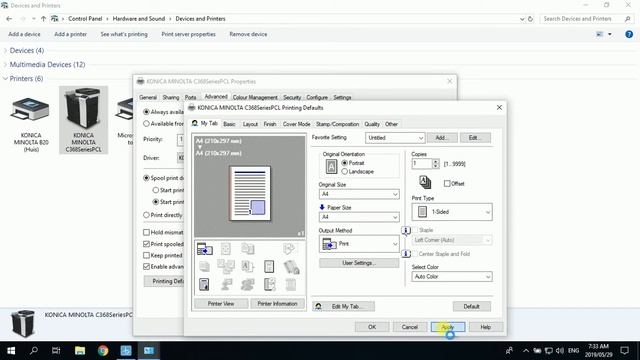The height and width of the screenshot is (360, 640).
Task: Click the Apply button
Action: tap(448, 327)
